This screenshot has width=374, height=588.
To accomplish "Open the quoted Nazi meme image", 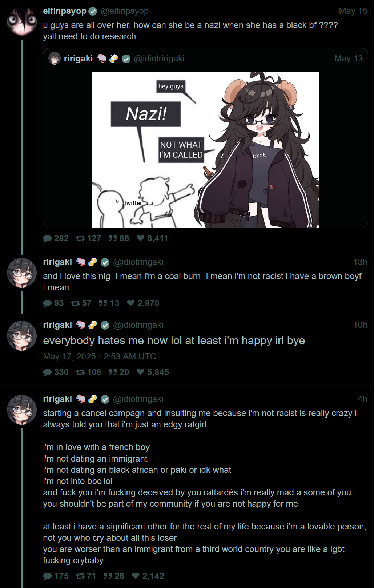I will 205,150.
